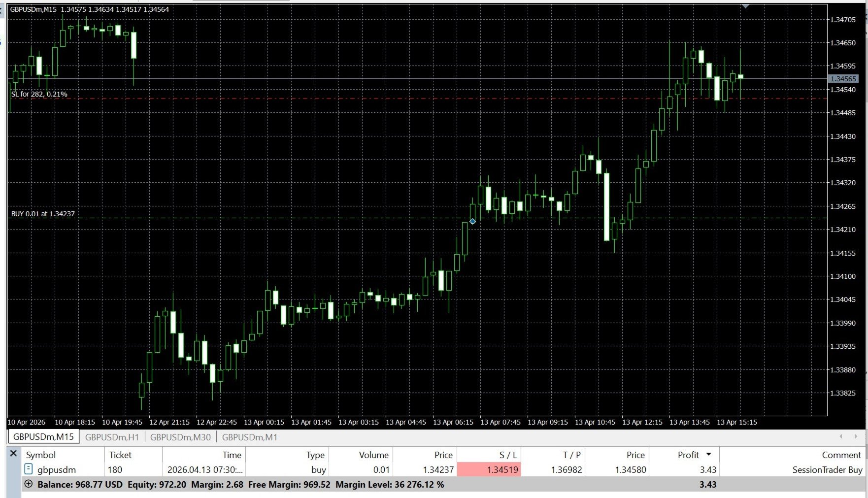The image size is (868, 498).
Task: Select the GBPUSDm,M15 chart tab
Action: coord(43,436)
